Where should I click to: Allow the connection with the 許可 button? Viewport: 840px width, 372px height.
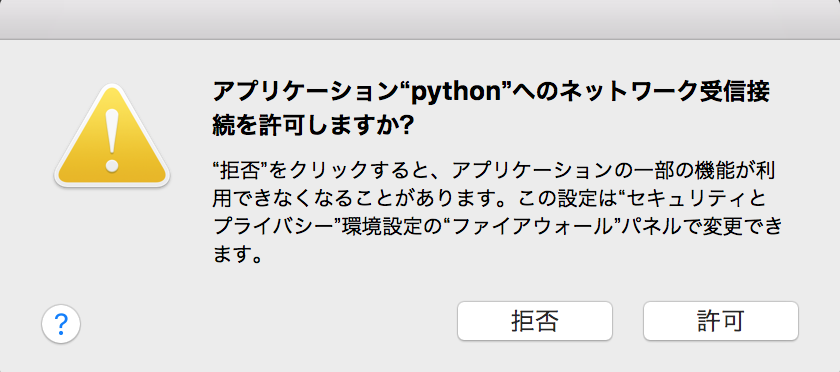pyautogui.click(x=721, y=321)
